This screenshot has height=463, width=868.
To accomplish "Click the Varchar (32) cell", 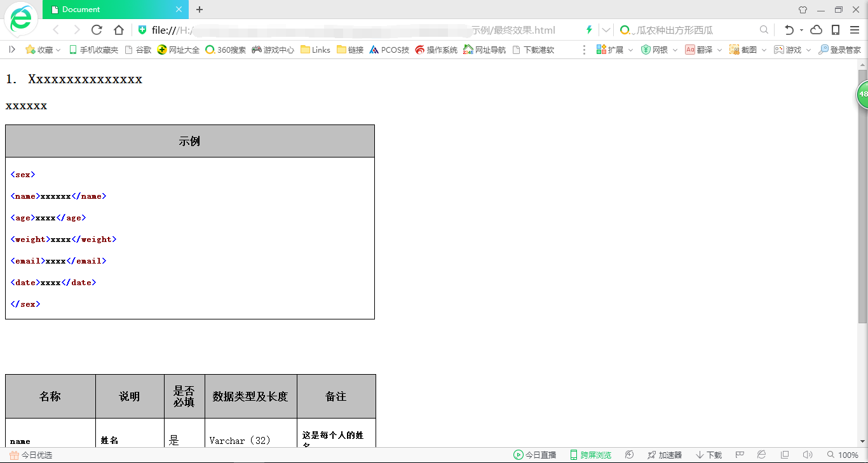I will 250,433.
